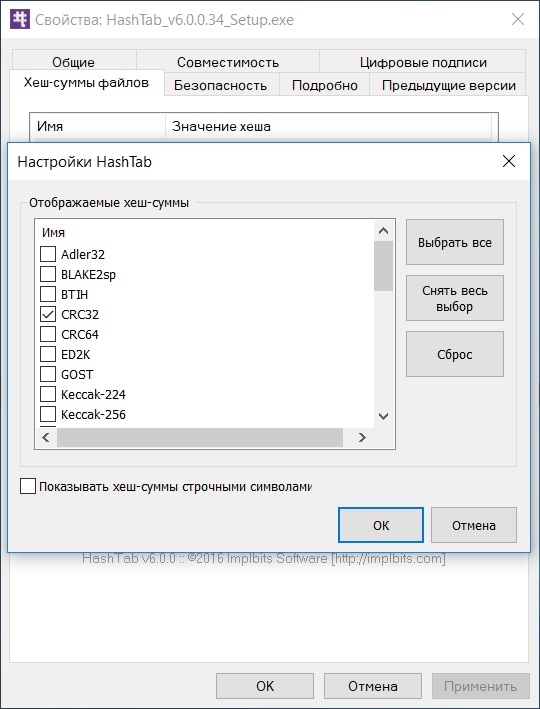Image resolution: width=540 pixels, height=709 pixels.
Task: Switch to the Безопасность tab
Action: [x=221, y=85]
